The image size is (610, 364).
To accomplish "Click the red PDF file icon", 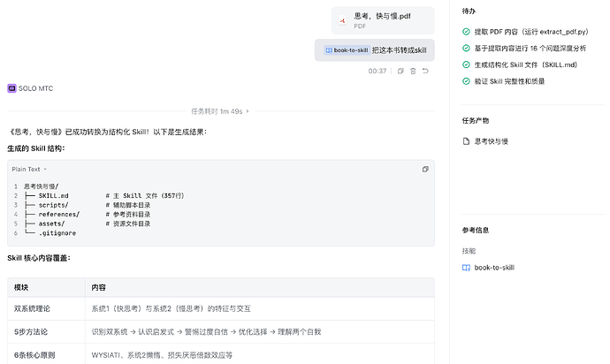I will pos(342,20).
